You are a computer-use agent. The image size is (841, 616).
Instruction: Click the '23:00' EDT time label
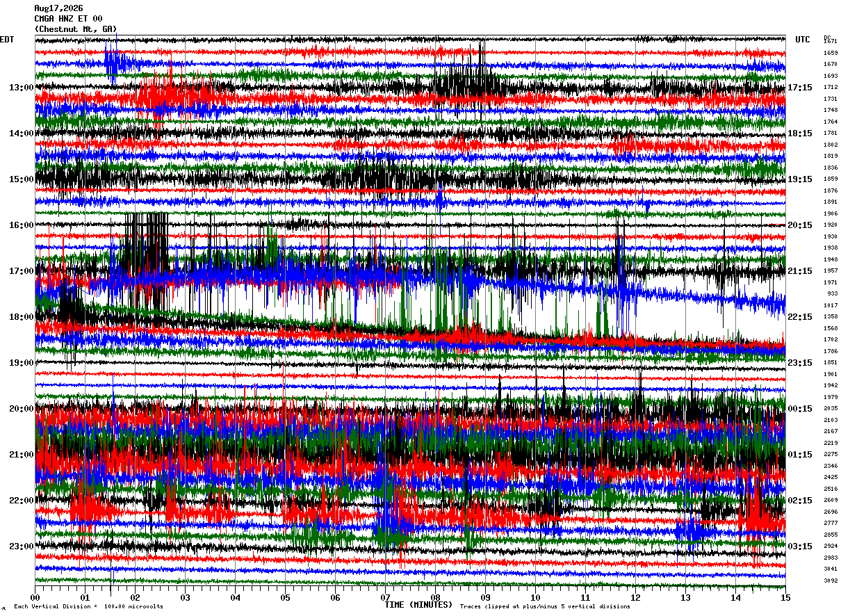[22, 546]
